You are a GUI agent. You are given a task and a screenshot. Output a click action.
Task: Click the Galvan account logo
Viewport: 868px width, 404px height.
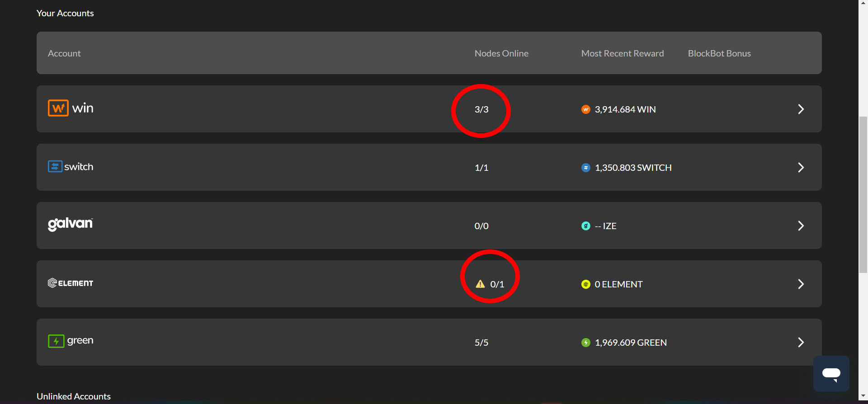tap(71, 224)
